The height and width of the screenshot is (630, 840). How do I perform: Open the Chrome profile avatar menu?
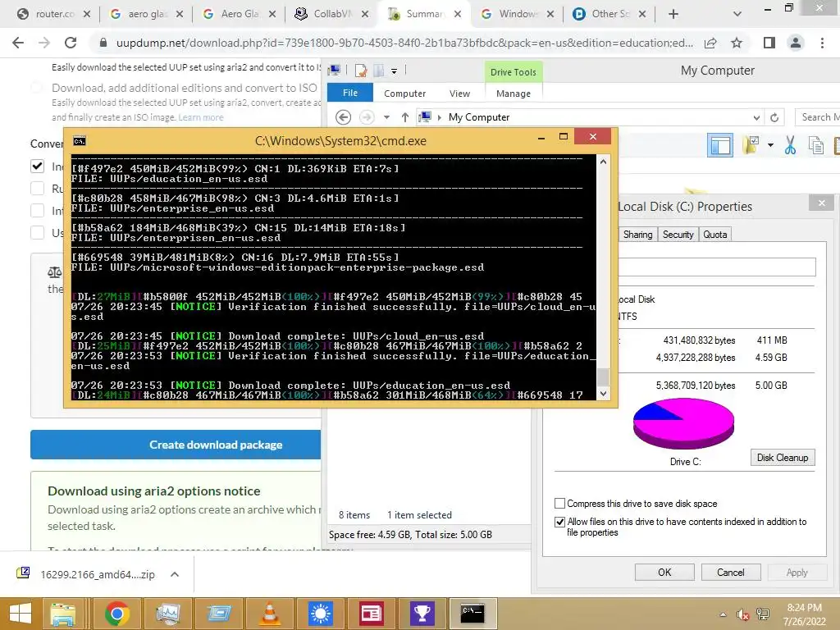(796, 43)
